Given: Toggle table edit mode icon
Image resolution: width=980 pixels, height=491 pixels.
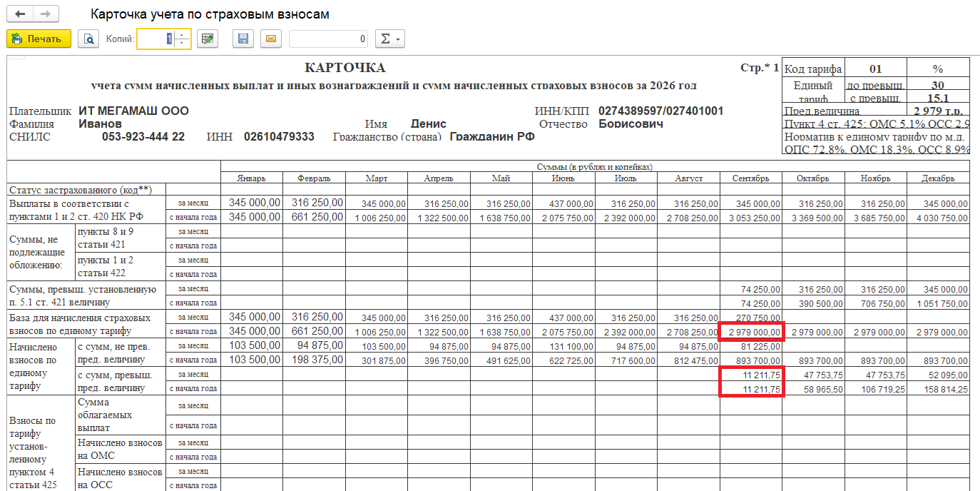Looking at the screenshot, I should 207,39.
